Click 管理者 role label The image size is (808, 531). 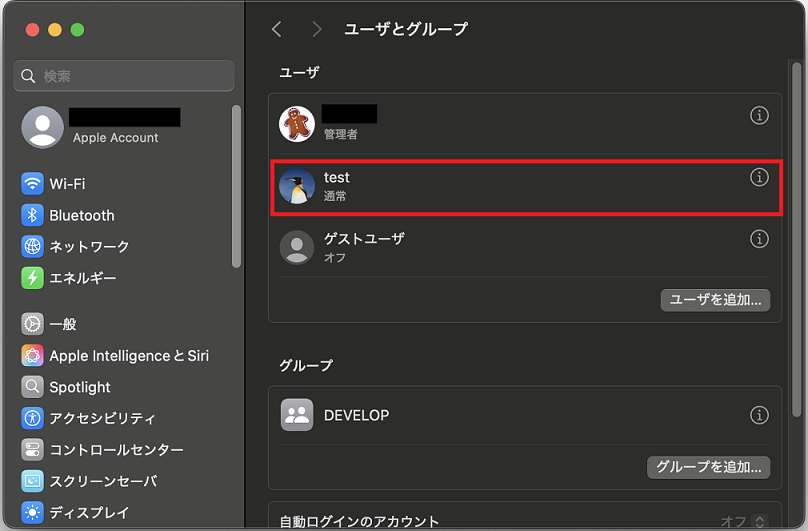pyautogui.click(x=341, y=135)
